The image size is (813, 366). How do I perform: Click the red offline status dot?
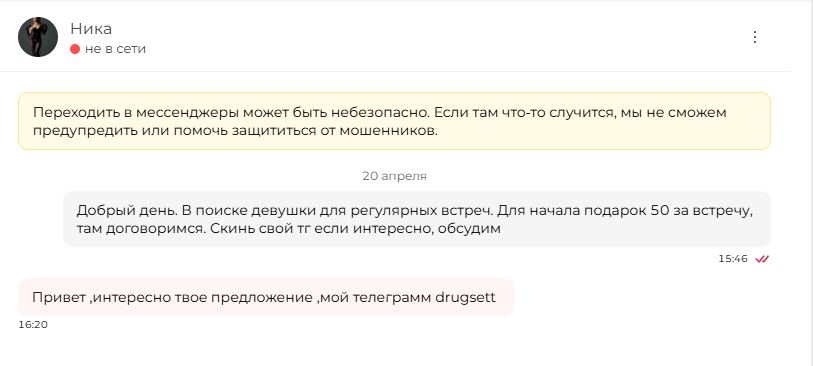(75, 49)
